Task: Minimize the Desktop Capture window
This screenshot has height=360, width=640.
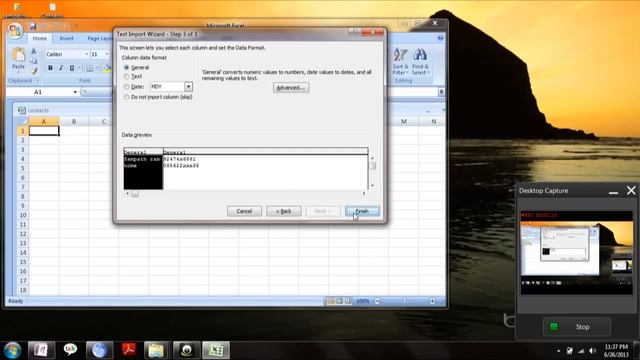Action: point(613,191)
